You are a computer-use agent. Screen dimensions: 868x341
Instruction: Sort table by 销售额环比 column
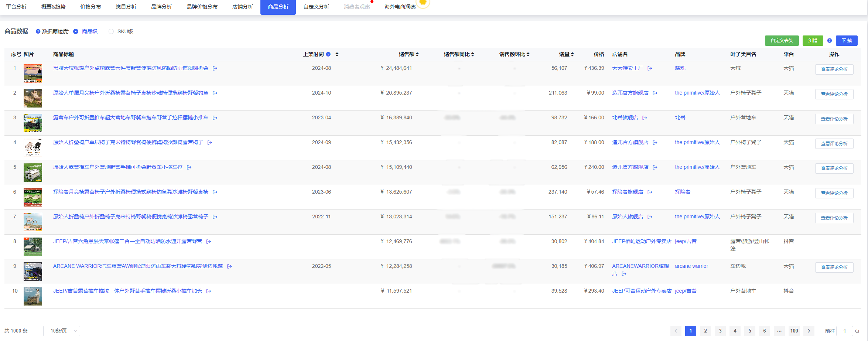[x=528, y=54]
